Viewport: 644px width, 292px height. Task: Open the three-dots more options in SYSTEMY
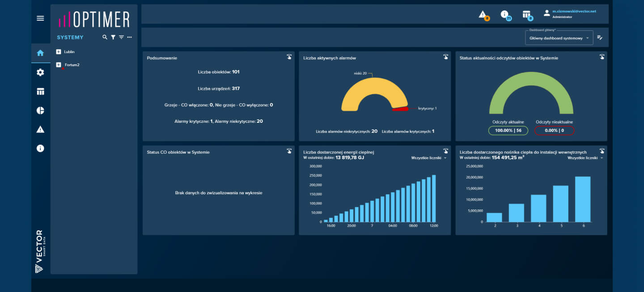pyautogui.click(x=130, y=38)
